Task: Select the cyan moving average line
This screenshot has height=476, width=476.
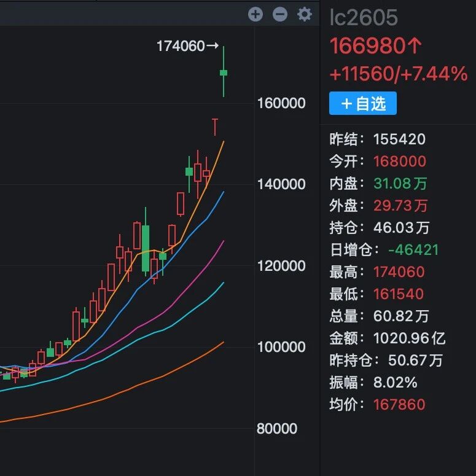Action: pos(184,318)
